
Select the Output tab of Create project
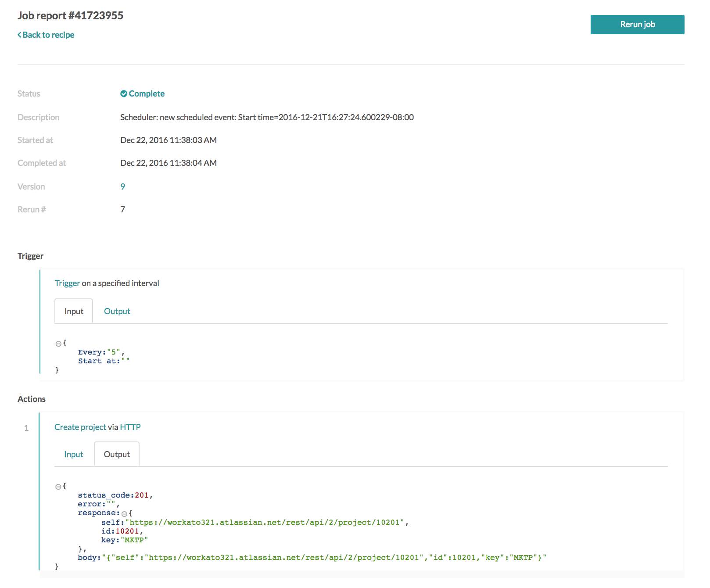click(x=117, y=454)
